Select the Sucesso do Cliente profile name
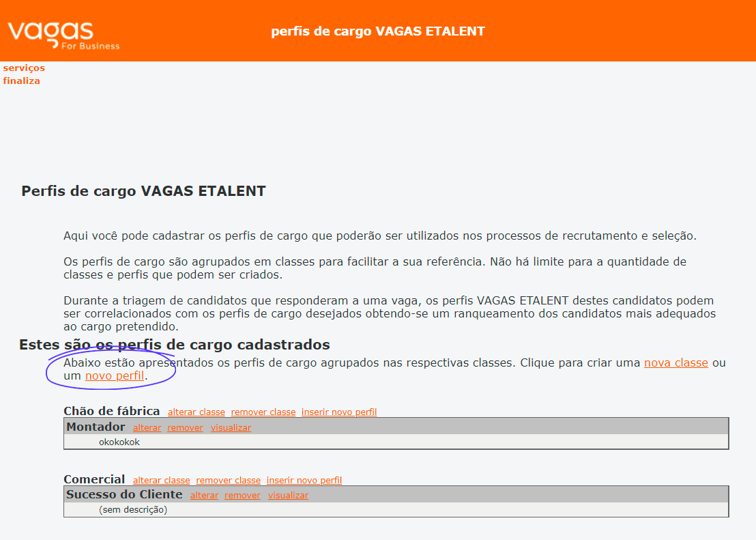 tap(124, 495)
